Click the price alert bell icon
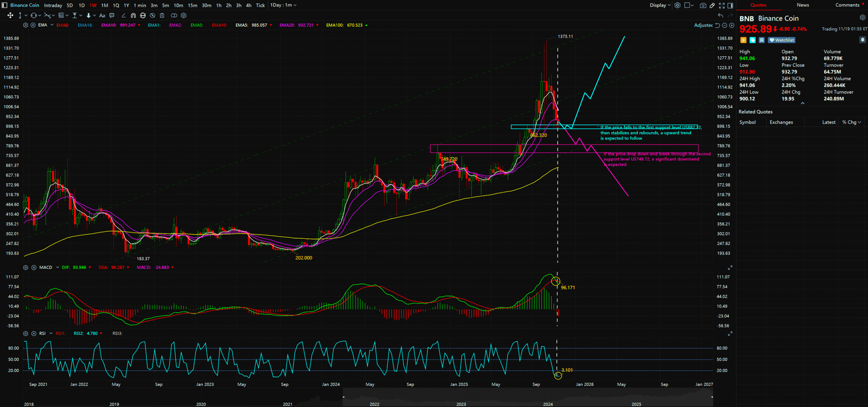 [x=862, y=40]
